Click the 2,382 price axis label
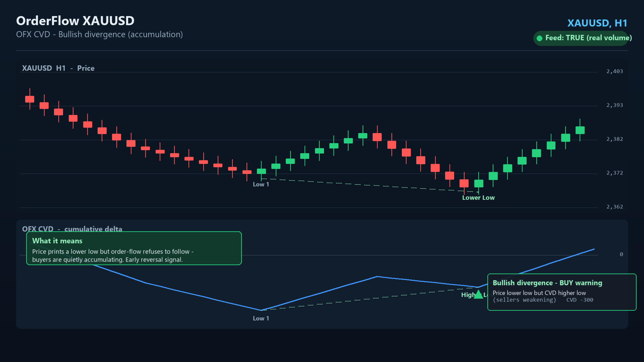Viewport: 644px width, 362px height. click(614, 139)
